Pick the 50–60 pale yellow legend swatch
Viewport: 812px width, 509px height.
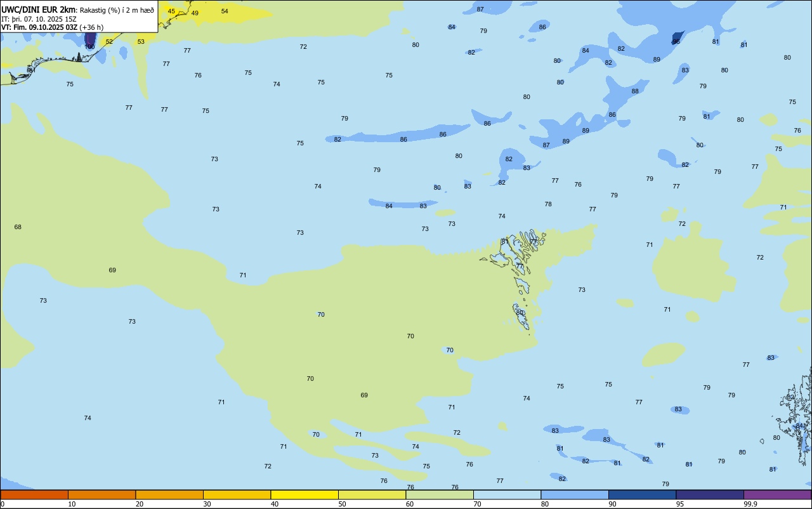[372, 494]
